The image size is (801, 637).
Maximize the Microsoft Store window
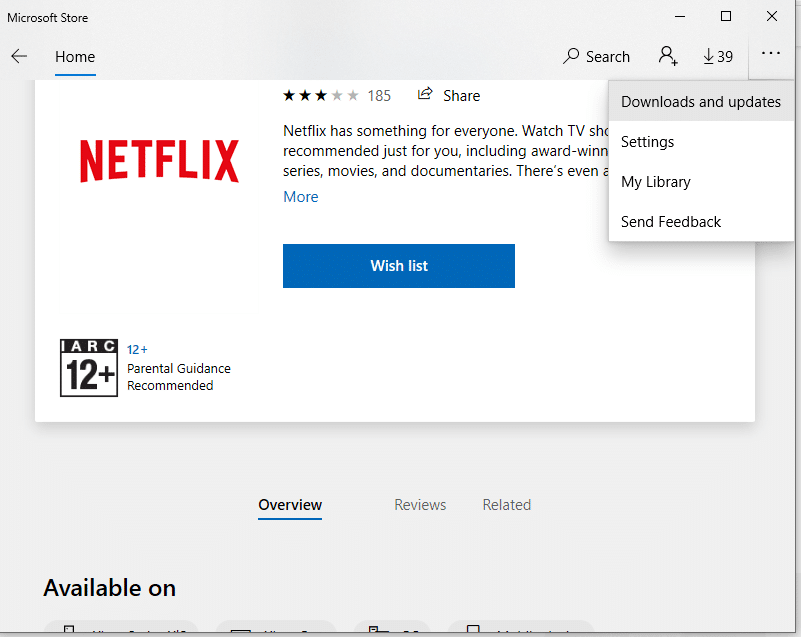[726, 16]
